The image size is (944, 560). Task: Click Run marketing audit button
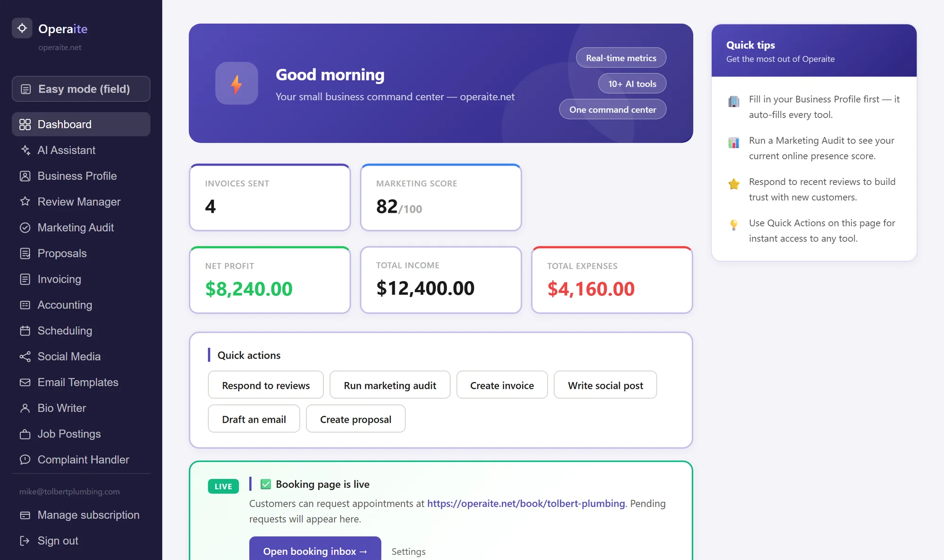coord(390,385)
